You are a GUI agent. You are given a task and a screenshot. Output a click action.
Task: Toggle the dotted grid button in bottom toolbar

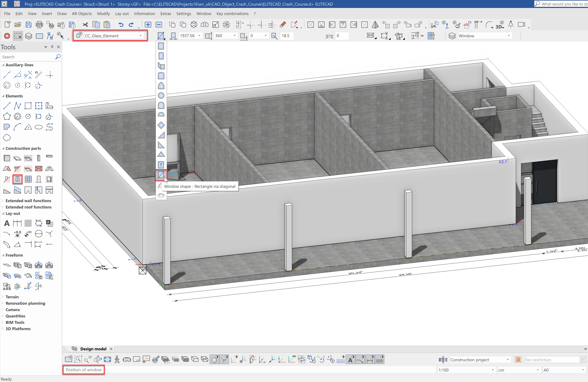click(x=341, y=360)
